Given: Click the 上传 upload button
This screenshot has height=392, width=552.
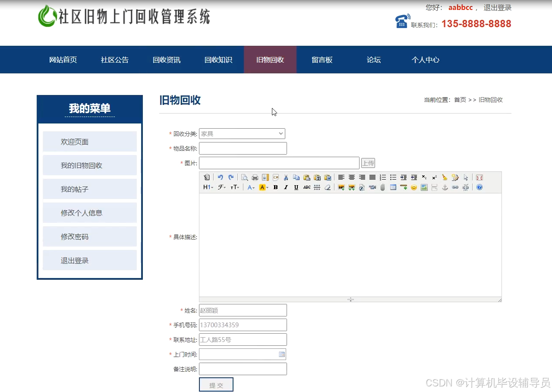Looking at the screenshot, I should (368, 163).
